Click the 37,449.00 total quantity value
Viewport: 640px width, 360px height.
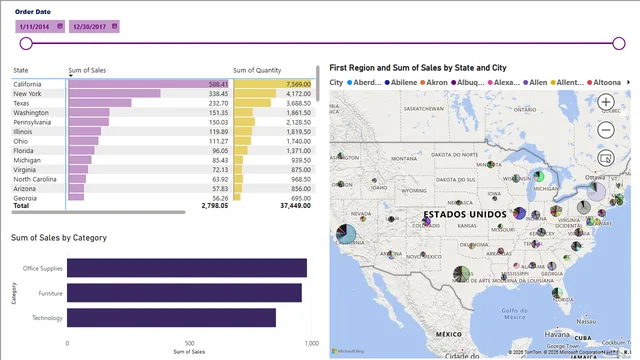click(x=296, y=206)
